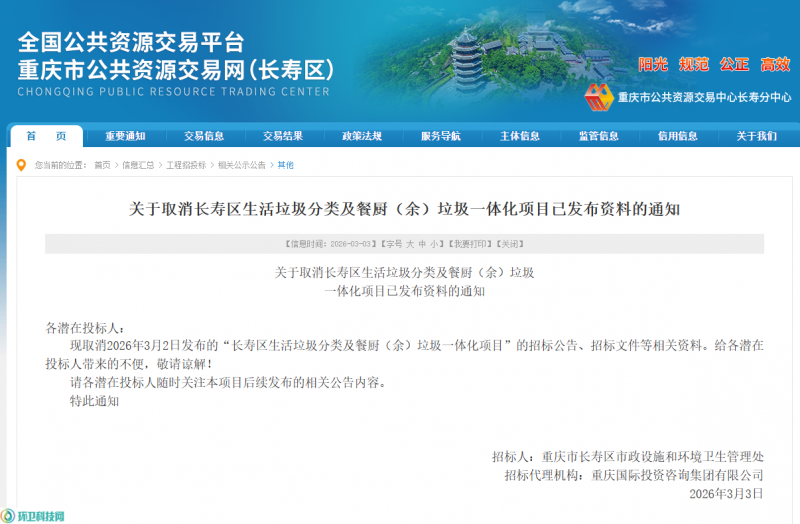
Task: Open the 政策法规 navigation item
Action: point(362,136)
